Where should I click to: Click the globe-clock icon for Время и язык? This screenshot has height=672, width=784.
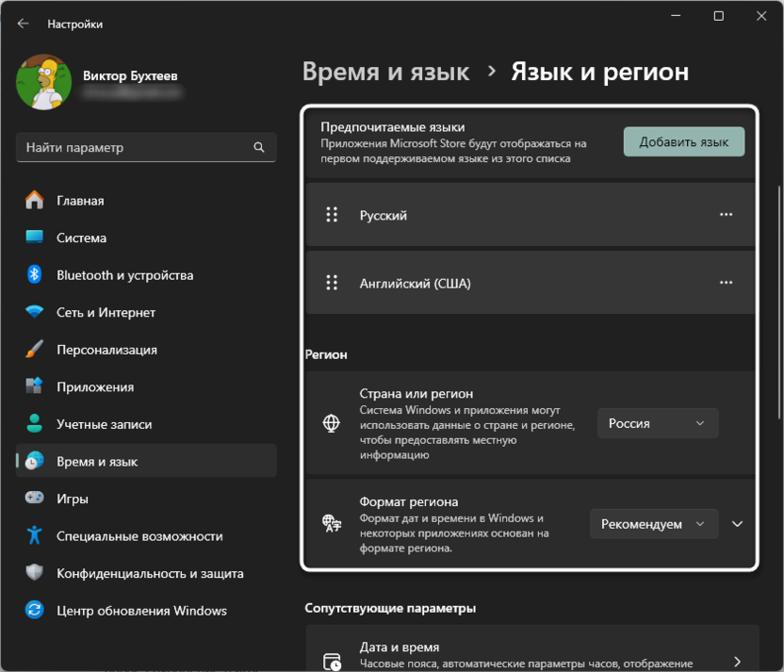pos(35,461)
